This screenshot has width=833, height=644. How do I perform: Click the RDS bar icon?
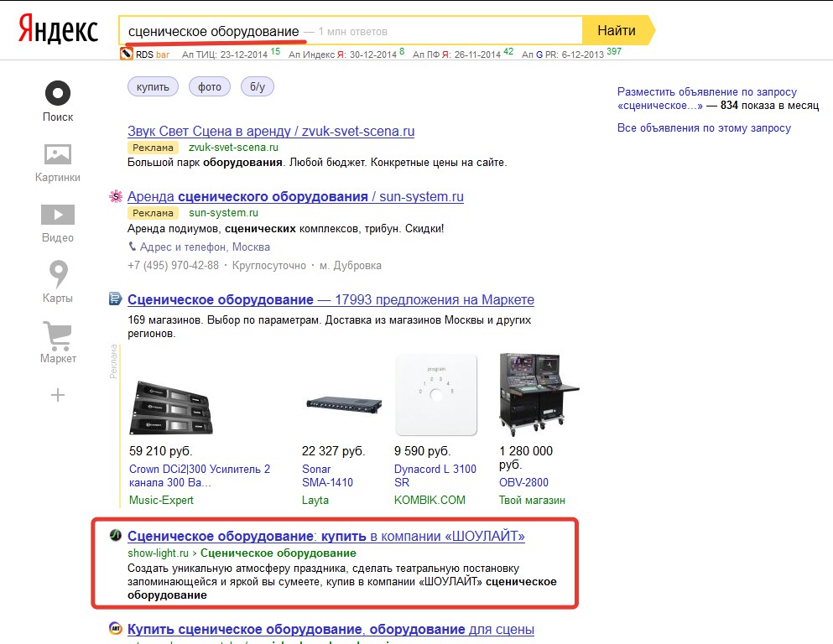pos(127,54)
